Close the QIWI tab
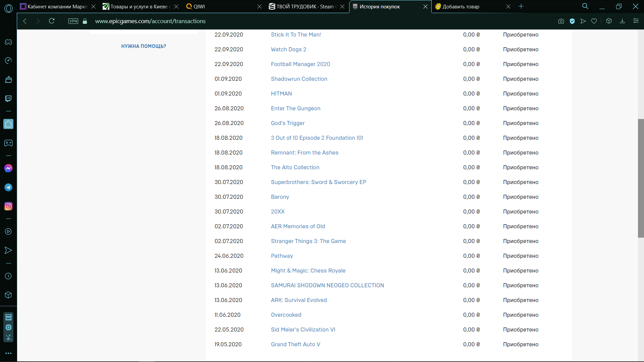The width and height of the screenshot is (644, 362). click(x=259, y=6)
